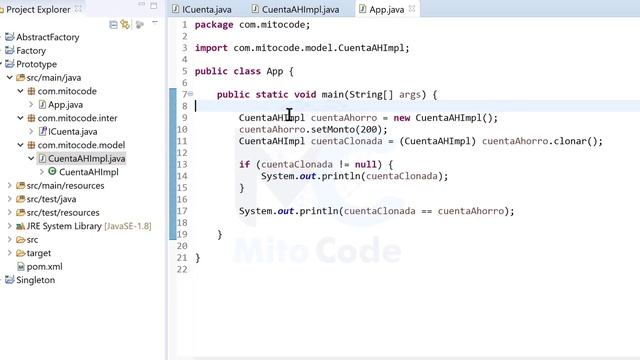
Task: Click the Prototype project icon
Action: (x=10, y=64)
